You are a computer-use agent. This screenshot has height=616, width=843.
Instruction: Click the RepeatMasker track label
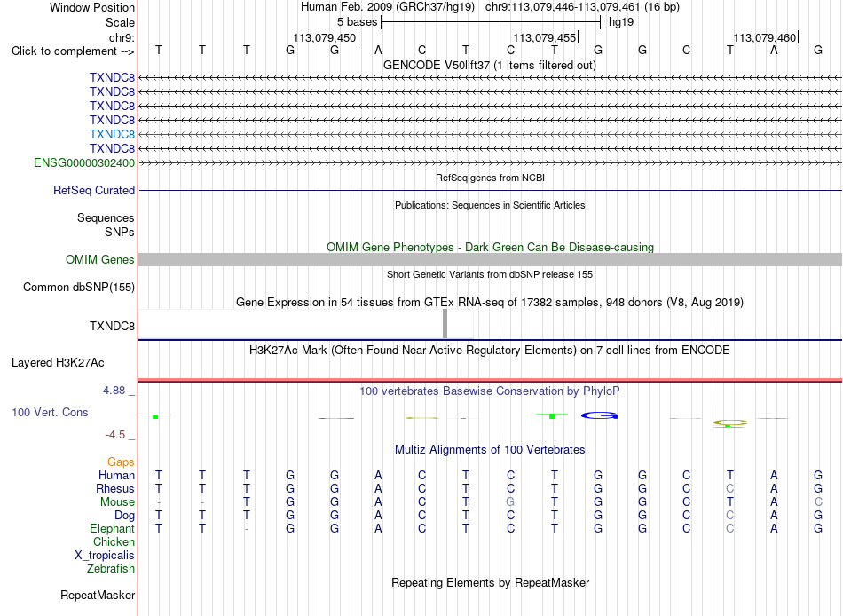tap(98, 596)
